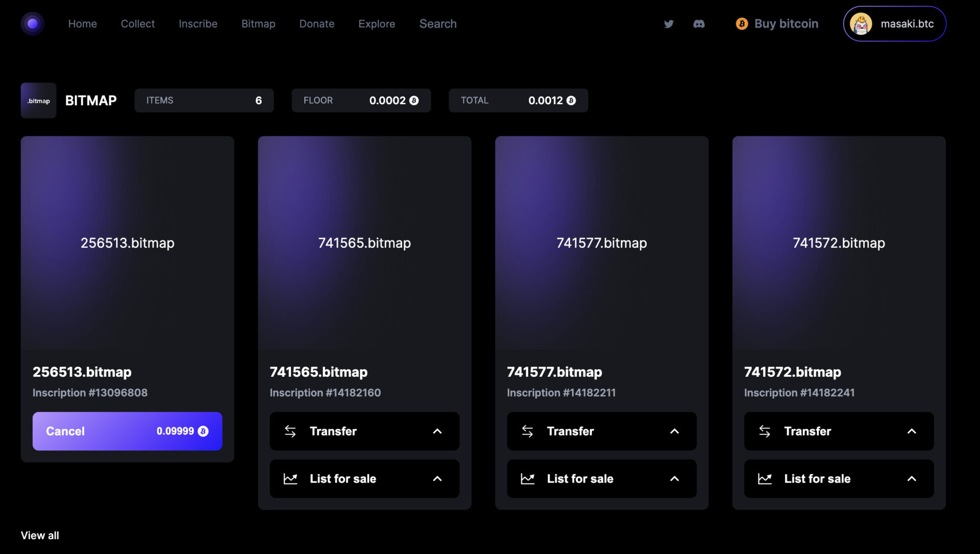
Task: Expand List for sale chevron on 741577.bitmap
Action: tap(674, 478)
